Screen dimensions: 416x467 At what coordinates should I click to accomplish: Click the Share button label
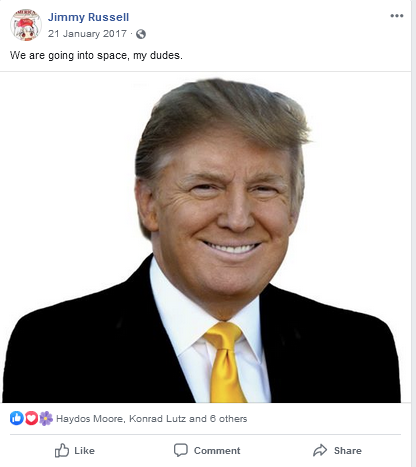(x=348, y=451)
